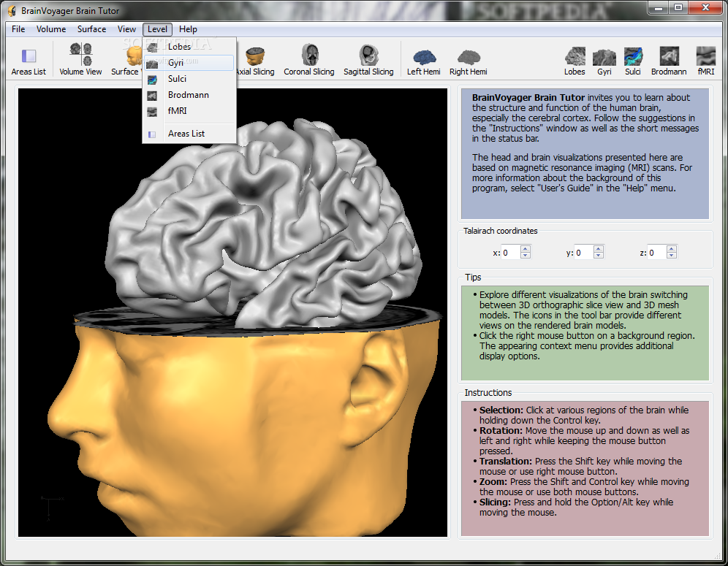Click into the x coordinate field
This screenshot has width=728, height=566.
point(511,253)
